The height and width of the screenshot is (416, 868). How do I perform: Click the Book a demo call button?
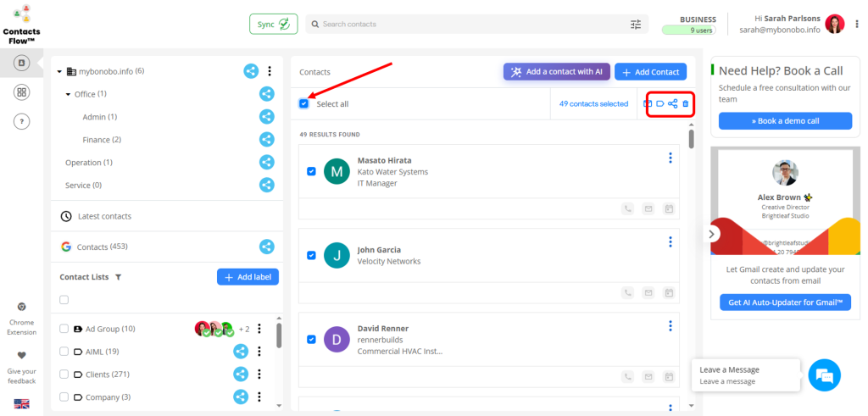tap(784, 120)
